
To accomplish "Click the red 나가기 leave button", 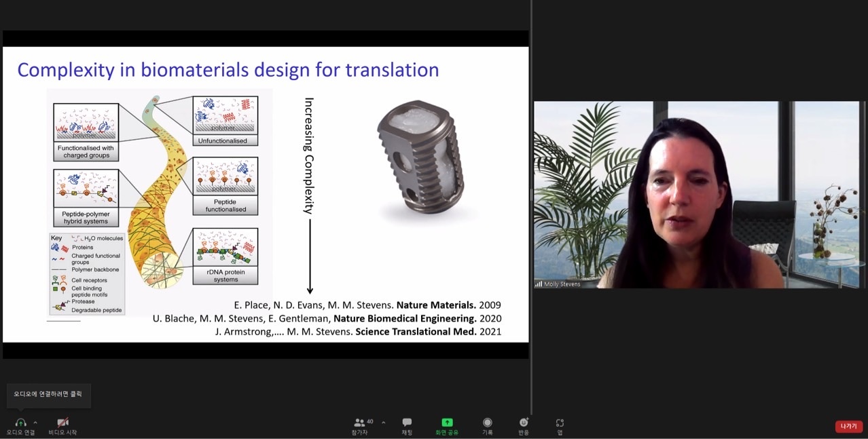I will pos(848,426).
